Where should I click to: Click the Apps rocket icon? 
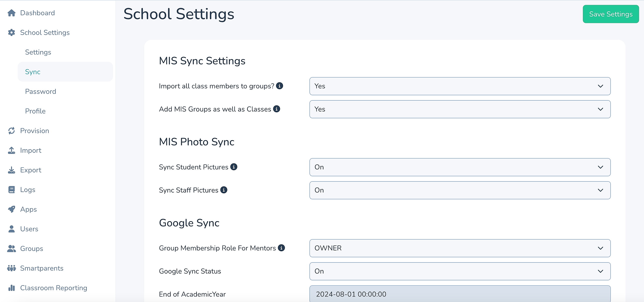tap(12, 209)
